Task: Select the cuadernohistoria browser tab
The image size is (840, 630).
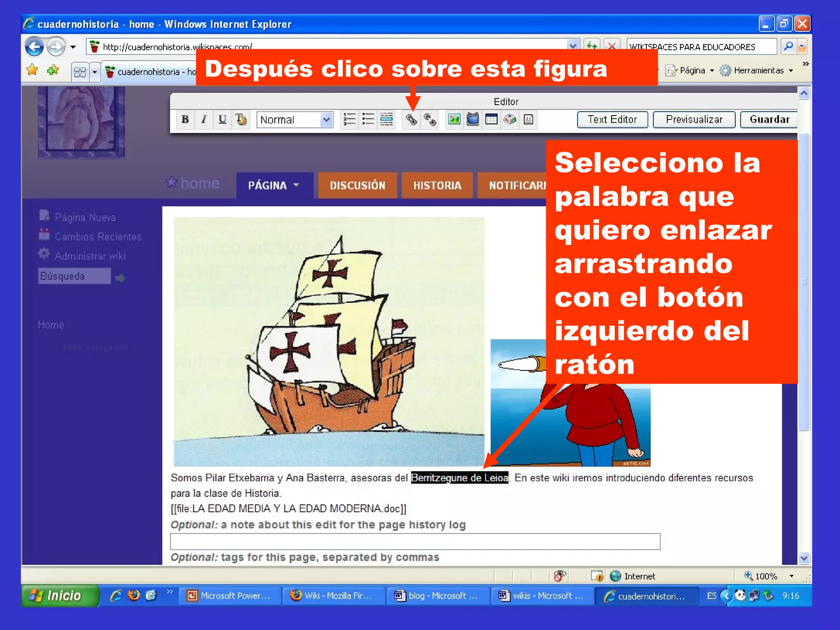Action: (150, 72)
